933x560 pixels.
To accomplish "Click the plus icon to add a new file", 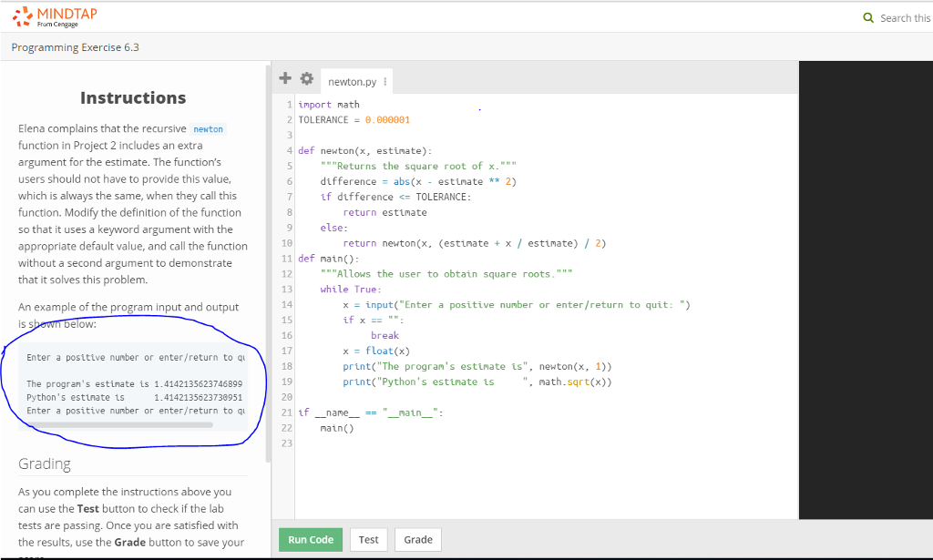I will click(284, 78).
